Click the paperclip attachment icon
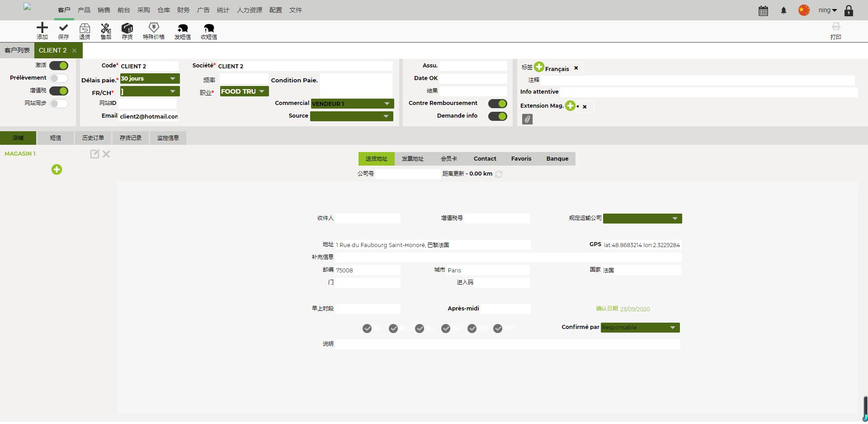Image resolution: width=868 pixels, height=424 pixels. [x=527, y=119]
